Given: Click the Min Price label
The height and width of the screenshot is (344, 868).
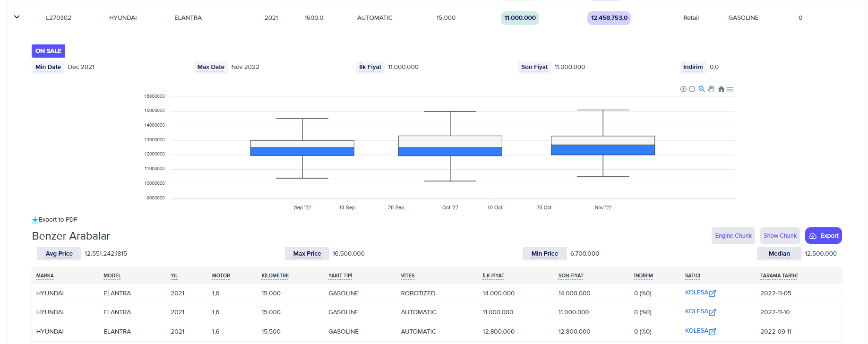Looking at the screenshot, I should (x=545, y=254).
